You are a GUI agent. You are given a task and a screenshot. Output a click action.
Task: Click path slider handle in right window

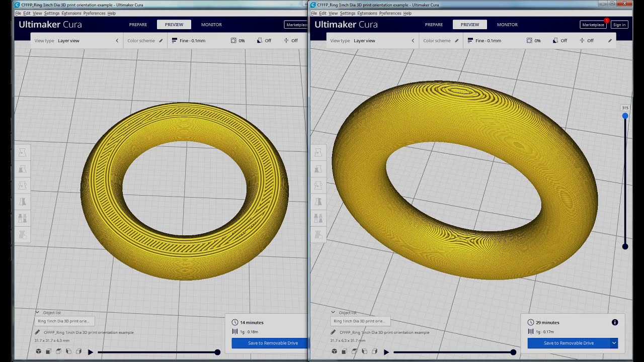pos(513,352)
